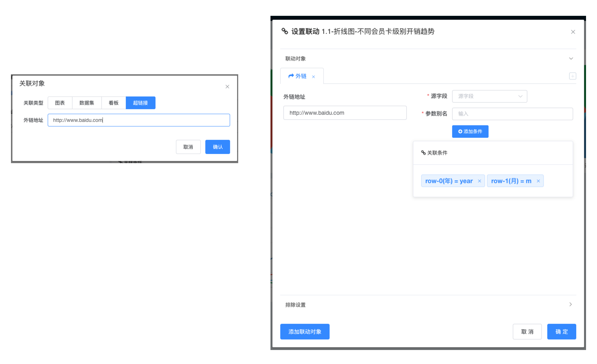Choose the 超链接 type option

tap(140, 103)
